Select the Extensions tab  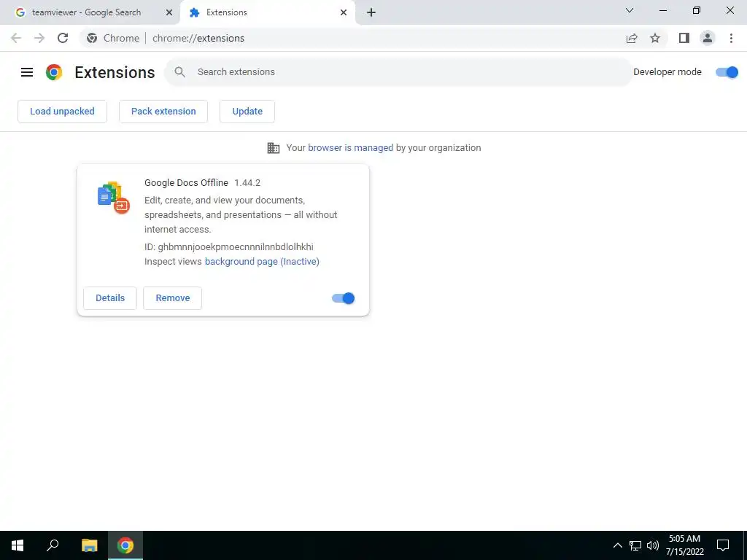pyautogui.click(x=267, y=12)
